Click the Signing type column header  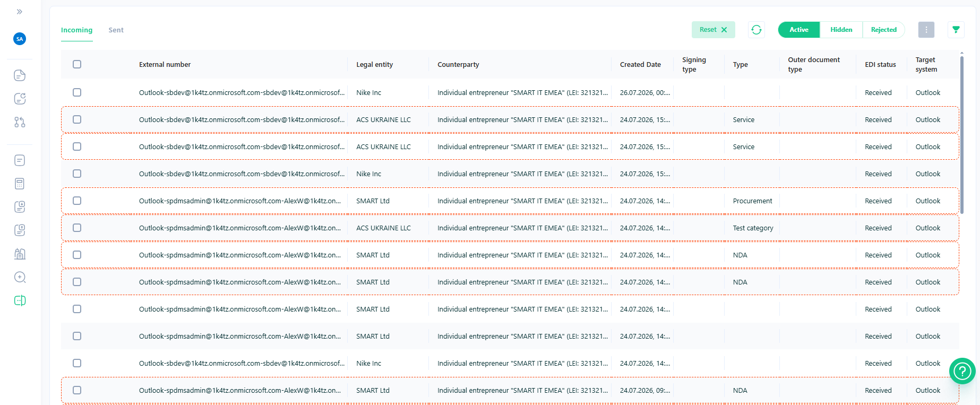[x=694, y=64]
